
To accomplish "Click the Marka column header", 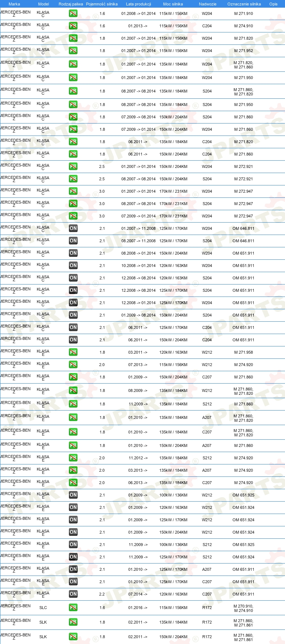I will (14, 4).
